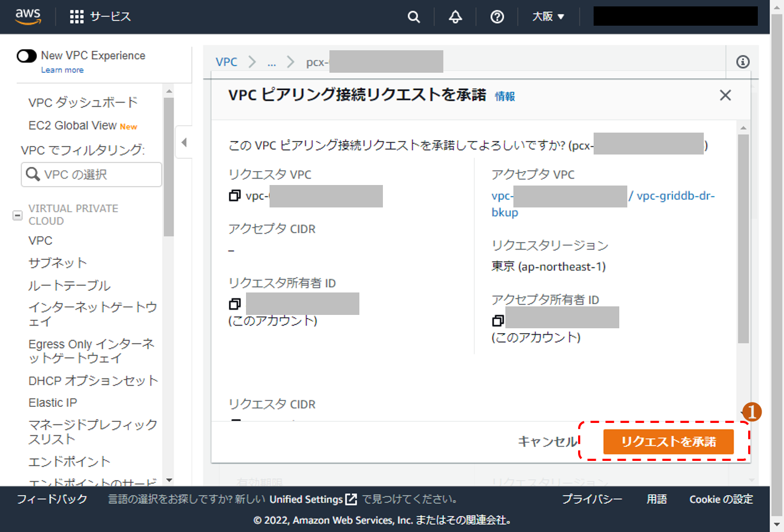Screen dimensions: 784x532
Task: Click the dialog vertical scrollbar
Action: (x=743, y=238)
